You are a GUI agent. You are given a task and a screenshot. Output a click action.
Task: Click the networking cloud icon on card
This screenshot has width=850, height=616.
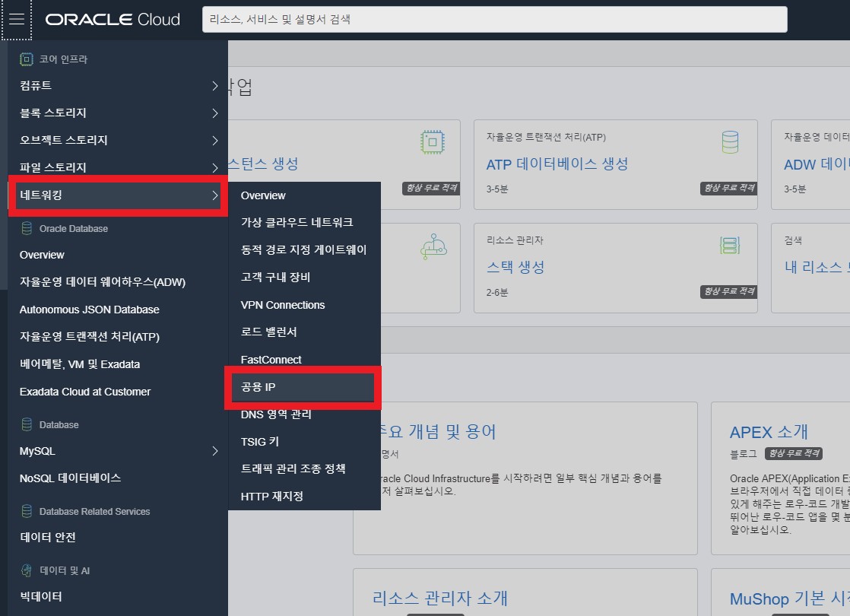[x=433, y=246]
